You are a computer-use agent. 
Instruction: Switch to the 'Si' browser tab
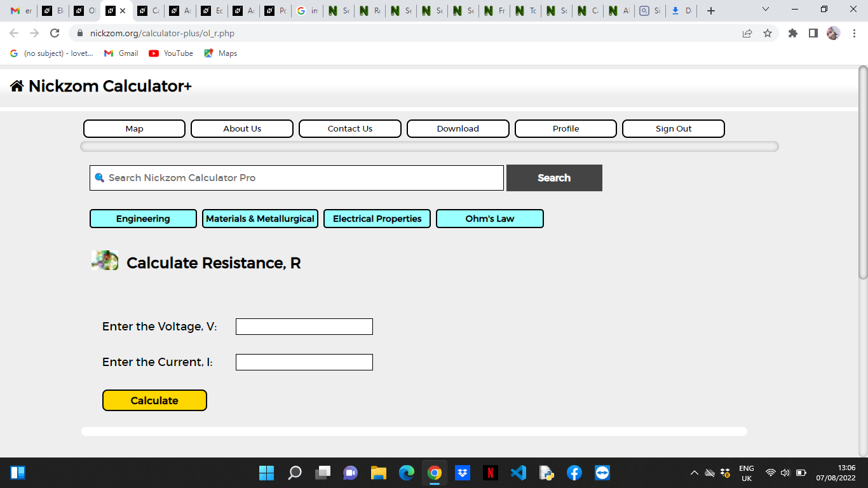650,11
